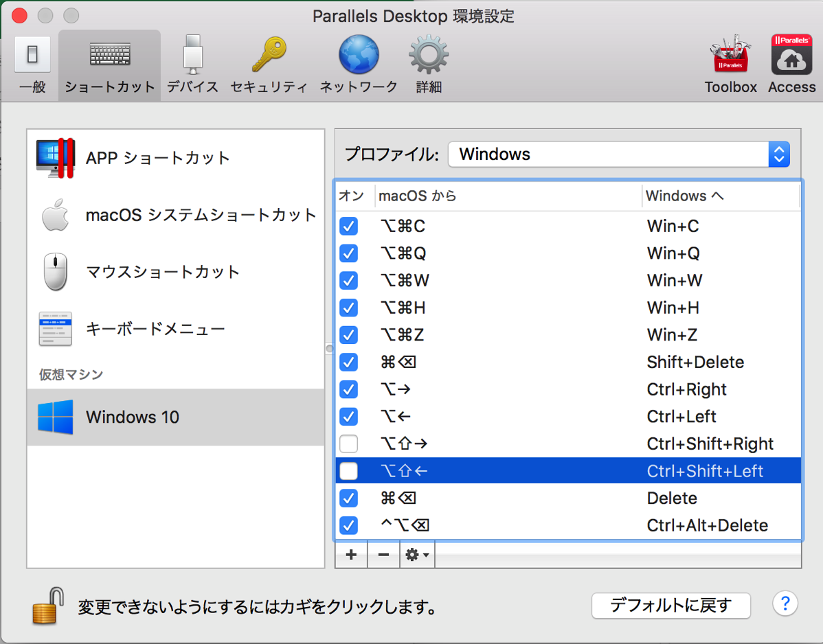This screenshot has height=644, width=823.
Task: Uncheck the Ctrl+Left shortcut checkbox
Action: point(348,416)
